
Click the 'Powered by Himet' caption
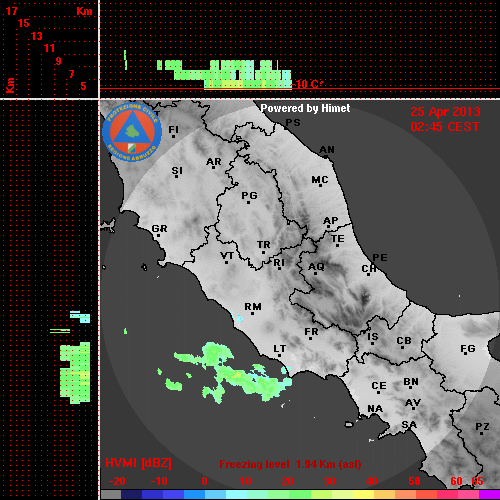pos(305,108)
